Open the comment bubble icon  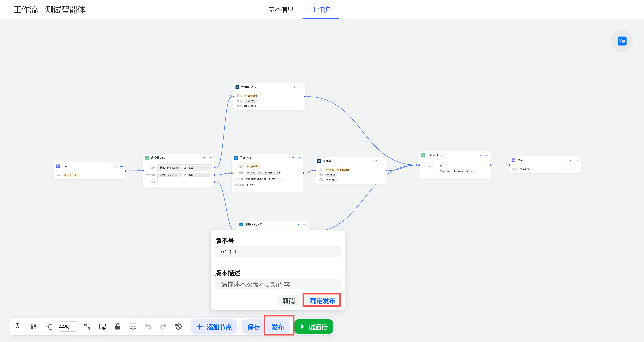[x=133, y=327]
